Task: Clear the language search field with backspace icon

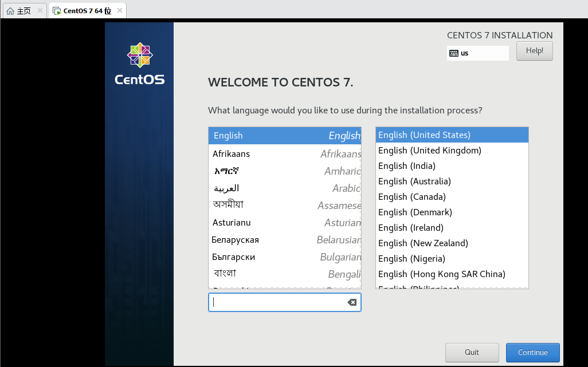Action: click(352, 302)
